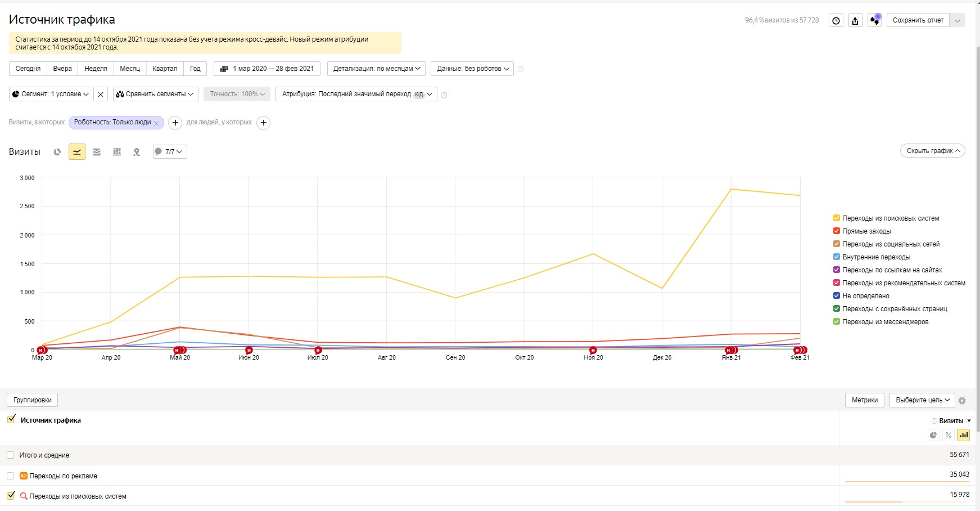980x511 pixels.
Task: Click the magnifier icon of Переходы из поисковых систем
Action: tap(24, 496)
